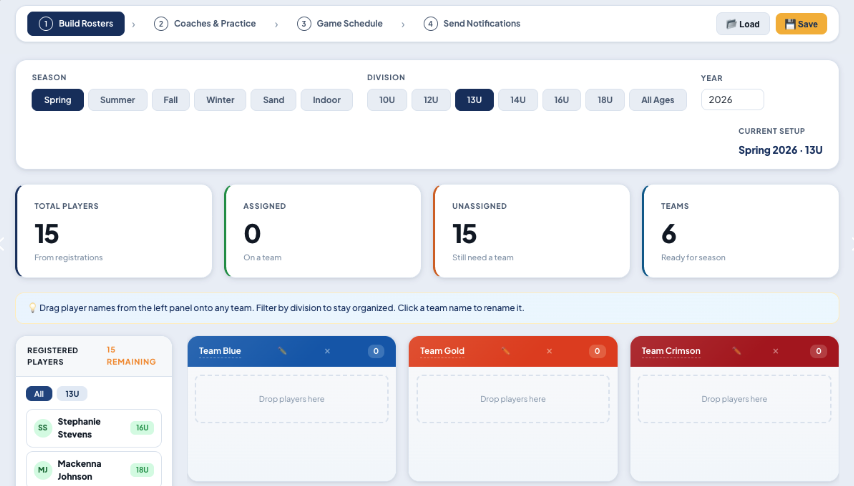Select the Summer season option
This screenshot has height=486, width=854.
[x=117, y=100]
